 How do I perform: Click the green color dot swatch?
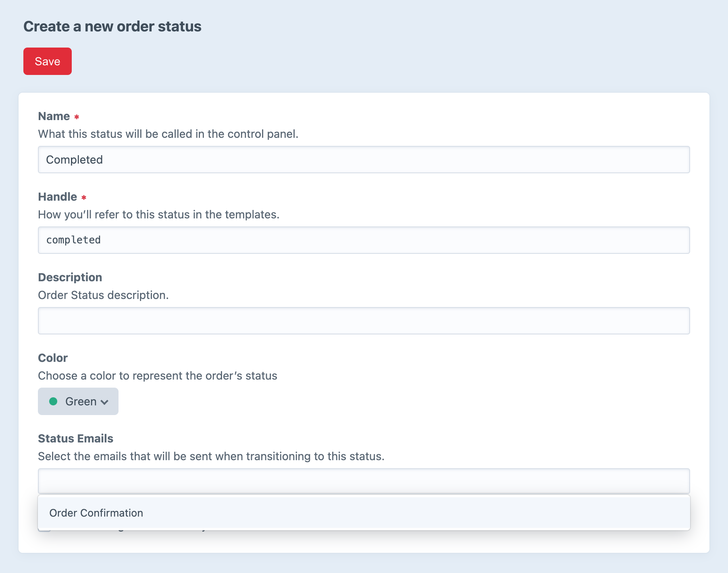pyautogui.click(x=53, y=401)
